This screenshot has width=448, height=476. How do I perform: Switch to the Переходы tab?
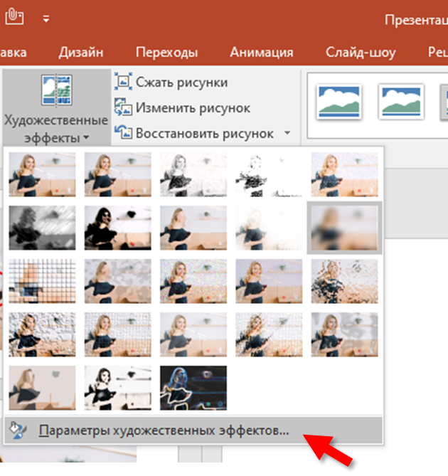(166, 52)
